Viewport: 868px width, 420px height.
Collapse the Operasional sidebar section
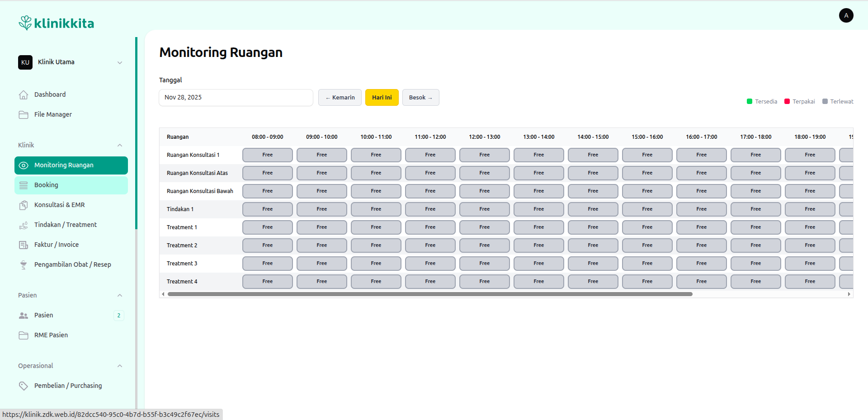tap(120, 366)
